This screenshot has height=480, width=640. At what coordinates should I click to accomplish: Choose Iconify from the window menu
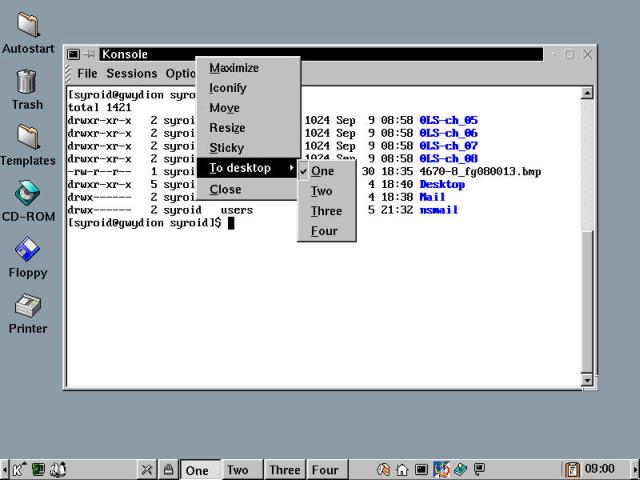click(x=227, y=88)
